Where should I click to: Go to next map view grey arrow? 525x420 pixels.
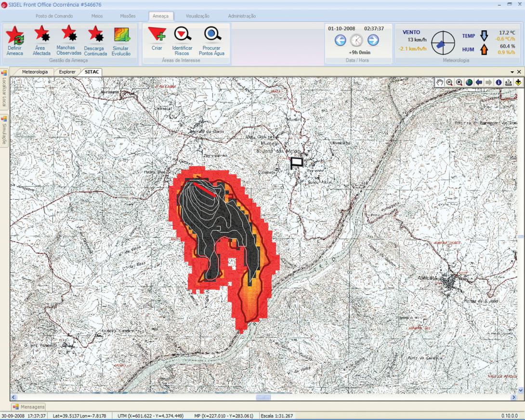tap(488, 82)
